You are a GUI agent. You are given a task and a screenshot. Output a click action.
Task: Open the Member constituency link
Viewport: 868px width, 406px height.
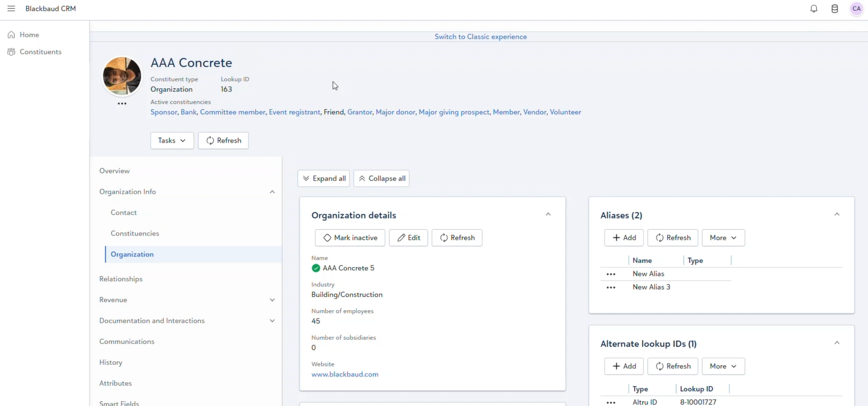[506, 112]
